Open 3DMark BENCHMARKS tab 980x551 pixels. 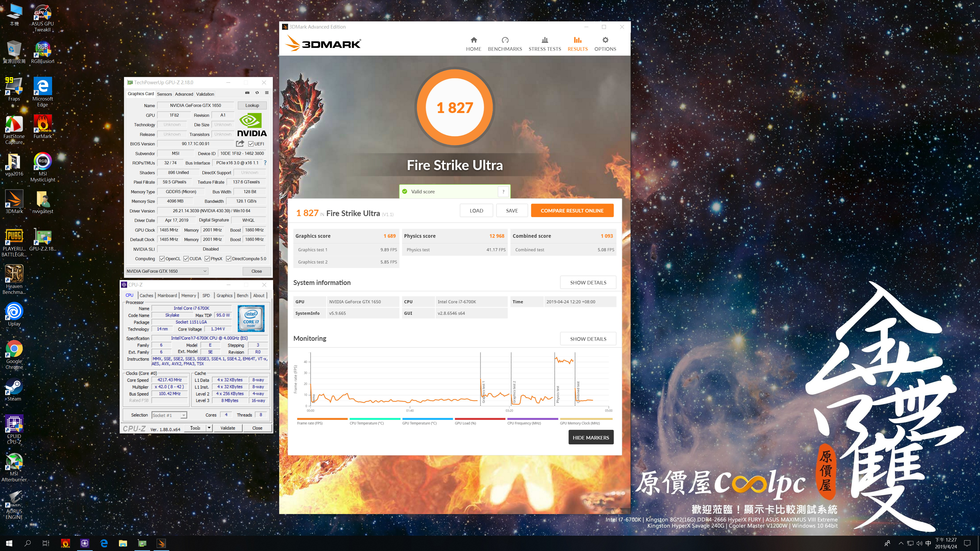coord(505,44)
